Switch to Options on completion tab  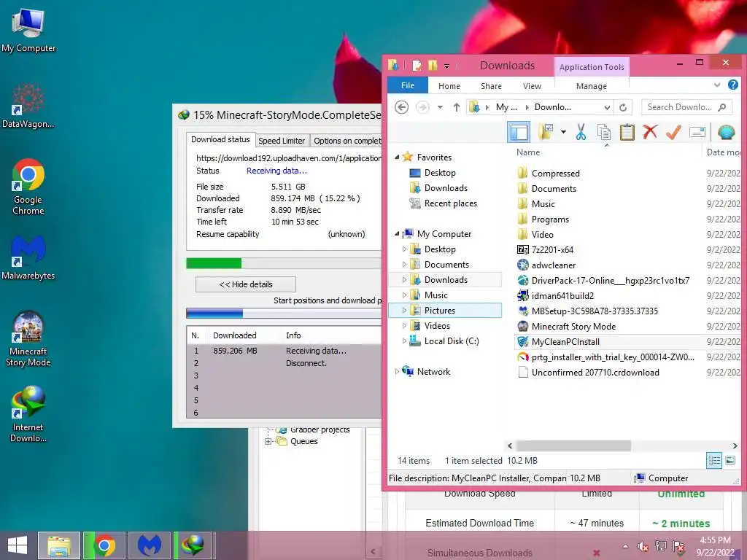click(347, 141)
